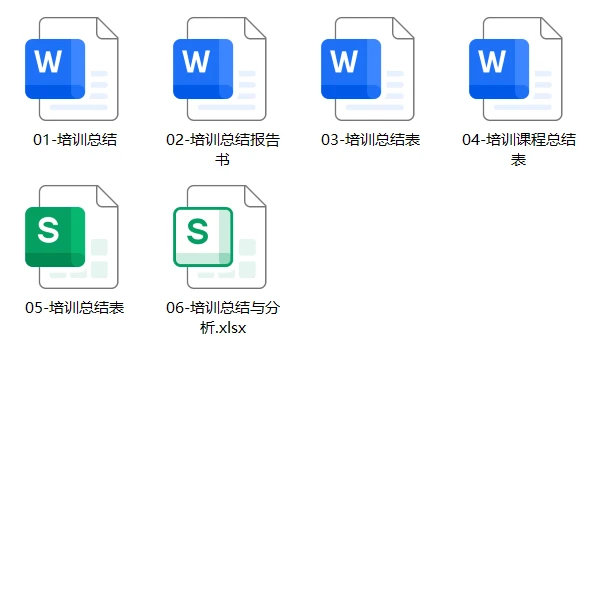
Task: Select the file name 05-培训总结表
Action: pos(75,308)
